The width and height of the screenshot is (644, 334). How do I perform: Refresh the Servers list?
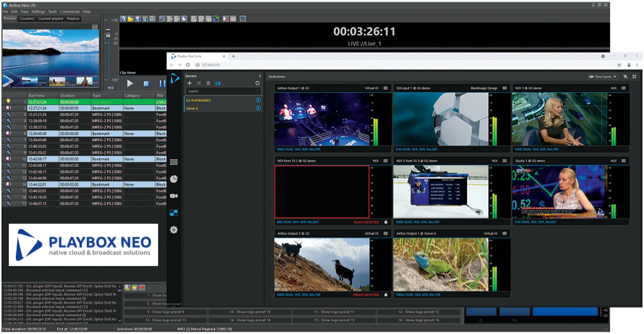(x=258, y=83)
